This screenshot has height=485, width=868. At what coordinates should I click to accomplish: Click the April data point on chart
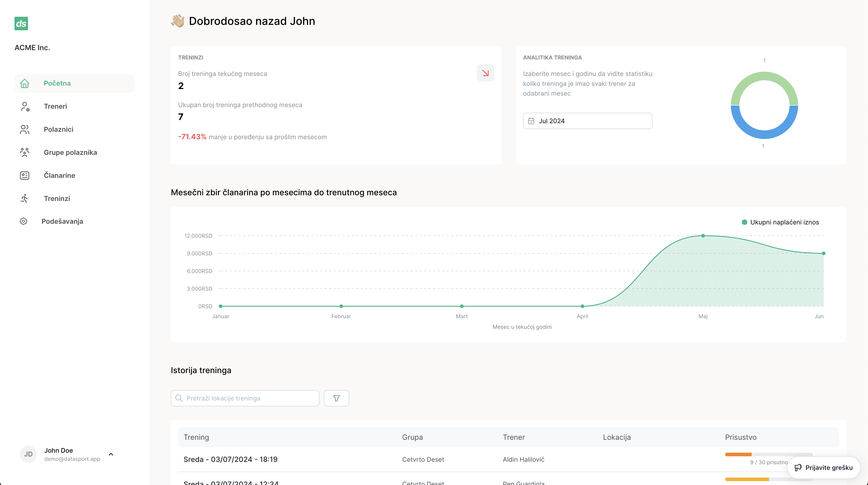point(582,306)
